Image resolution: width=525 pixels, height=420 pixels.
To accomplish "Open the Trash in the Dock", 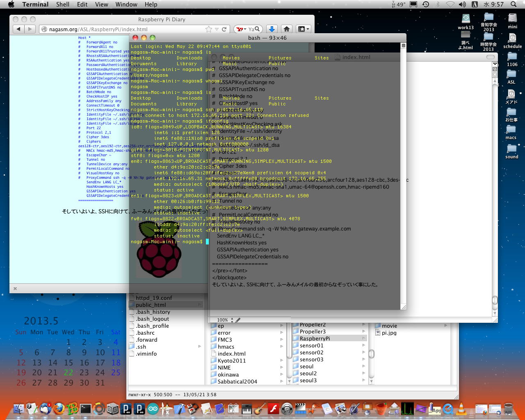I will (x=508, y=409).
